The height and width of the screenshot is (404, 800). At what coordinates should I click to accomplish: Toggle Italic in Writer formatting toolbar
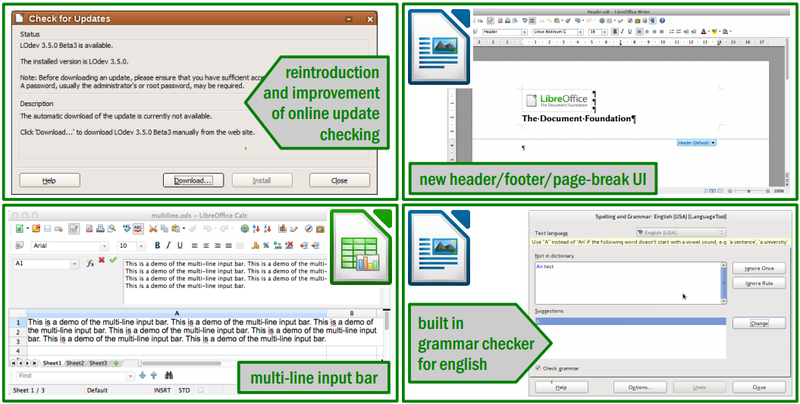point(622,32)
